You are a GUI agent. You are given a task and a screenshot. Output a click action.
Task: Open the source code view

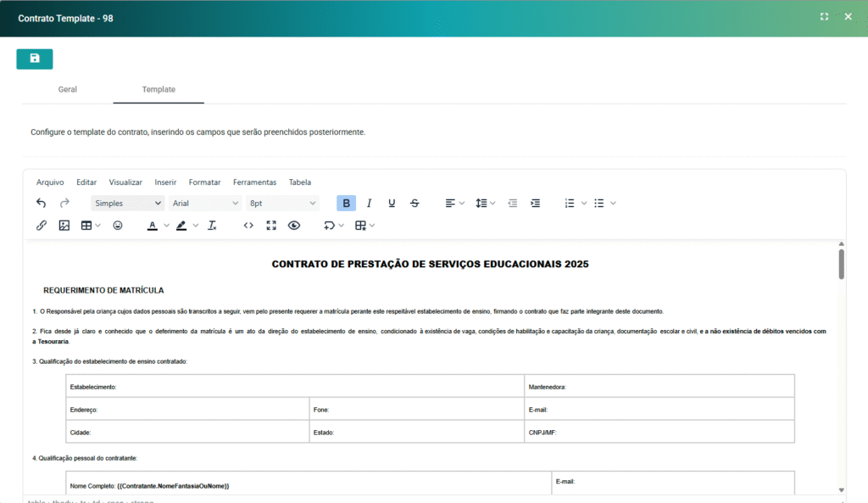(x=248, y=226)
